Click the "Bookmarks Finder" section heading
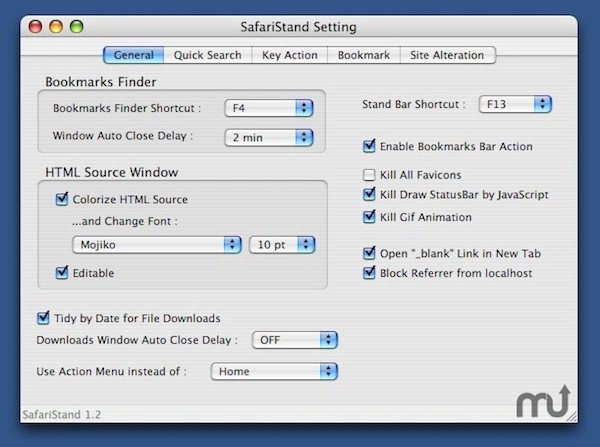This screenshot has width=600, height=447. 101,82
